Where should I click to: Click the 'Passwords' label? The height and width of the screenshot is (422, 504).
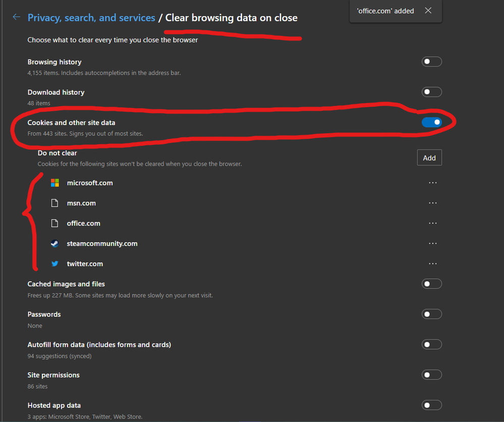[x=44, y=314]
